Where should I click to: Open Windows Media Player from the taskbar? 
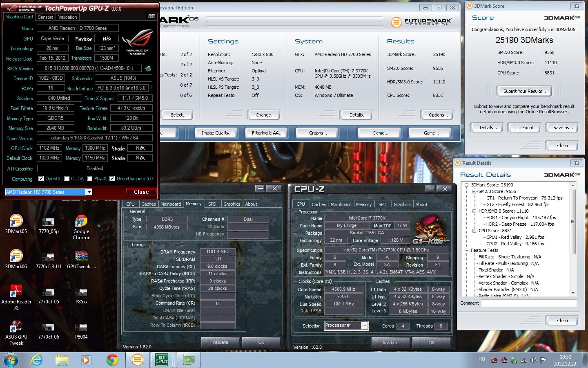[86, 360]
